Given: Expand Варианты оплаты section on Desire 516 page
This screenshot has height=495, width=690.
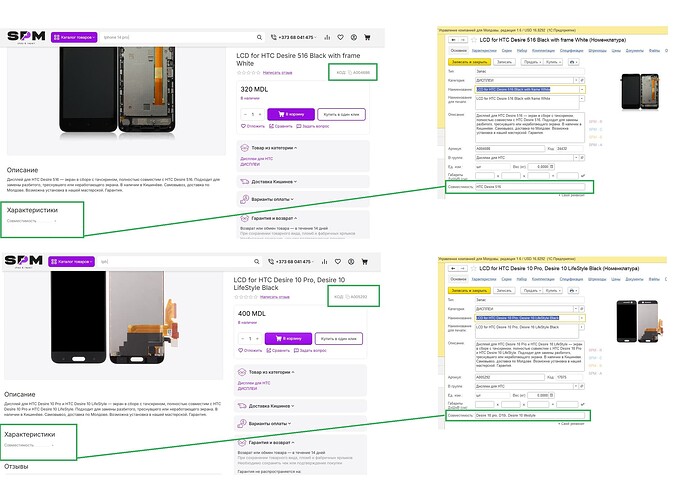Looking at the screenshot, I should click(303, 199).
